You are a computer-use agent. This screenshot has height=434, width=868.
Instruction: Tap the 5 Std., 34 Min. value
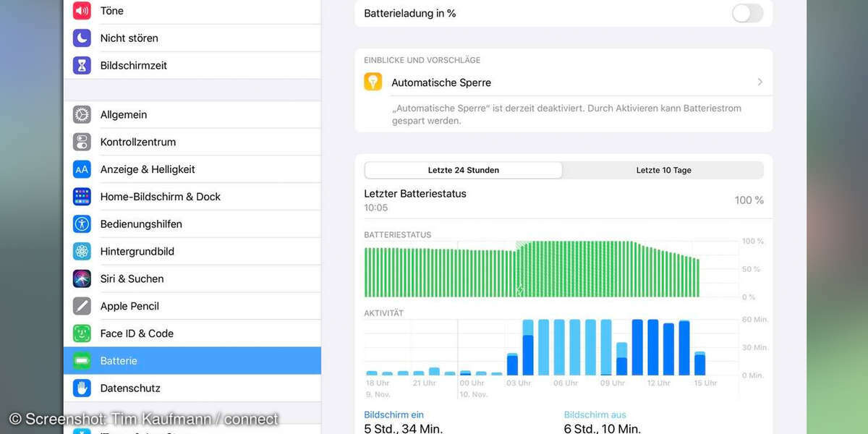pyautogui.click(x=404, y=428)
